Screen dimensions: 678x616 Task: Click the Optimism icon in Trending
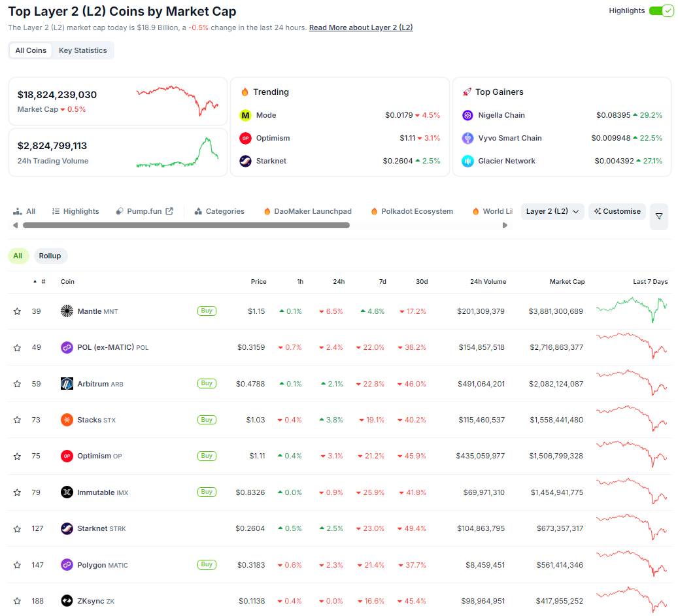pos(245,138)
